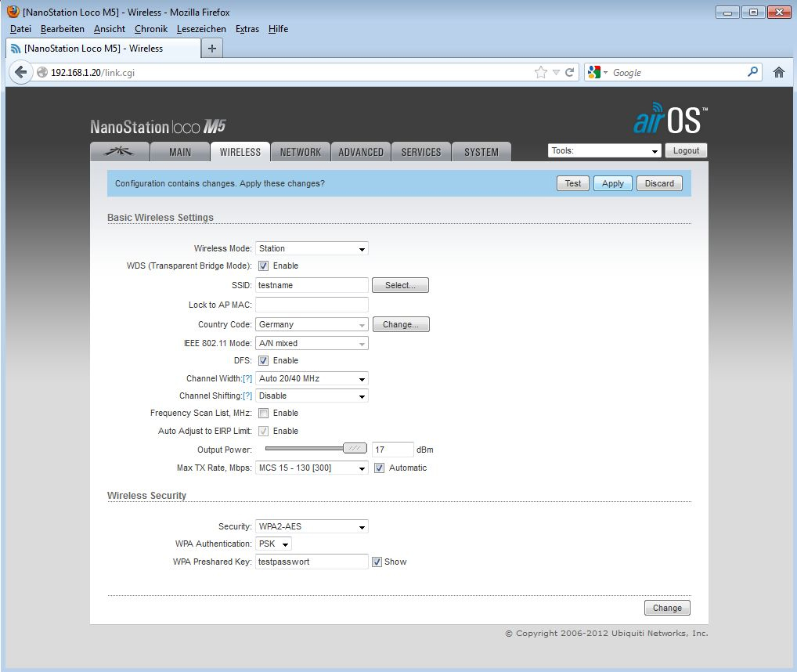
Task: Open the Chronik menu
Action: [x=151, y=29]
